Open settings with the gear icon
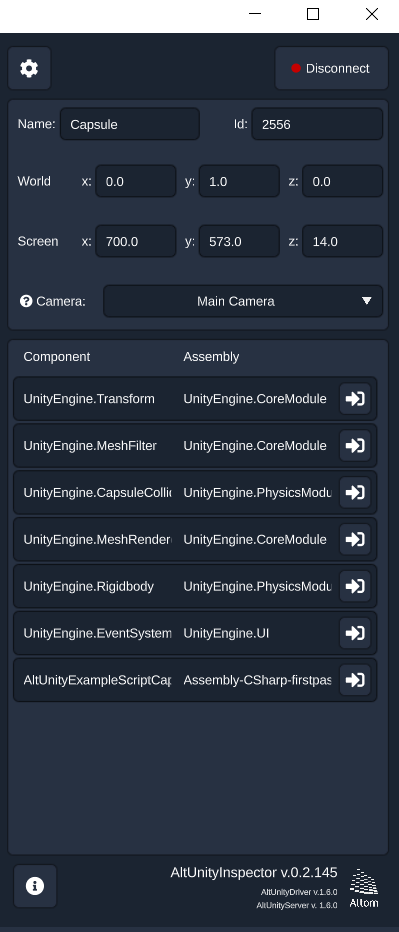The height and width of the screenshot is (932, 399). coord(29,68)
